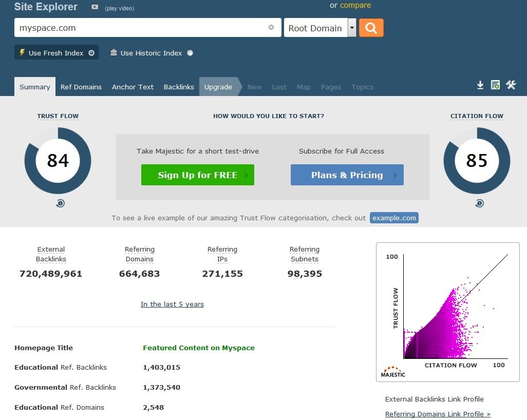Click the link profile scatter chart
Screen dimensions: 527x420
click(448, 312)
